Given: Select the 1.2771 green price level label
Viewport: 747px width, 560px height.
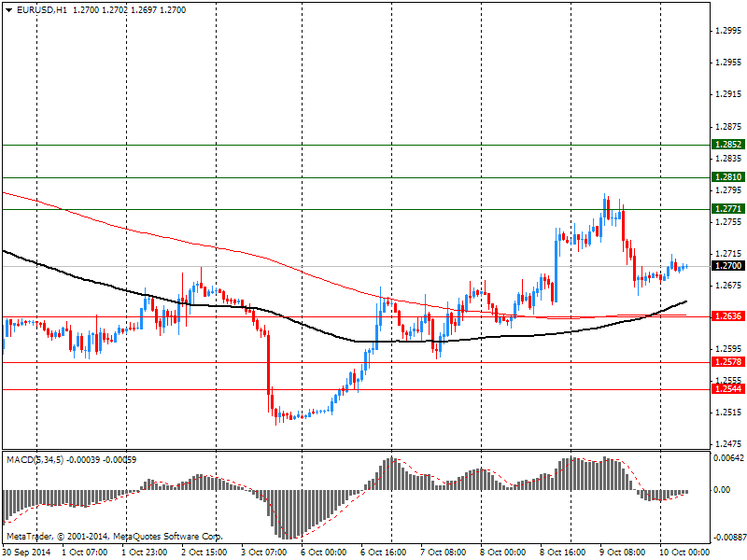Looking at the screenshot, I should (728, 208).
